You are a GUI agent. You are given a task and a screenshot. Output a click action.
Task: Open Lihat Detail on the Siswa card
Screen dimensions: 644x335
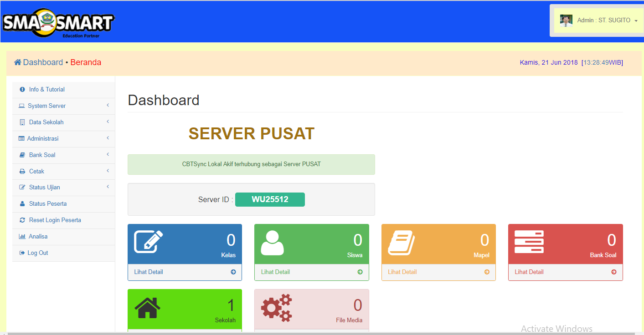pos(275,272)
